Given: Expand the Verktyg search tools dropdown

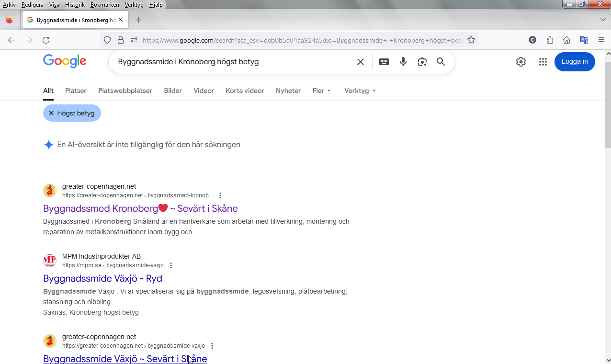Looking at the screenshot, I should (x=360, y=91).
